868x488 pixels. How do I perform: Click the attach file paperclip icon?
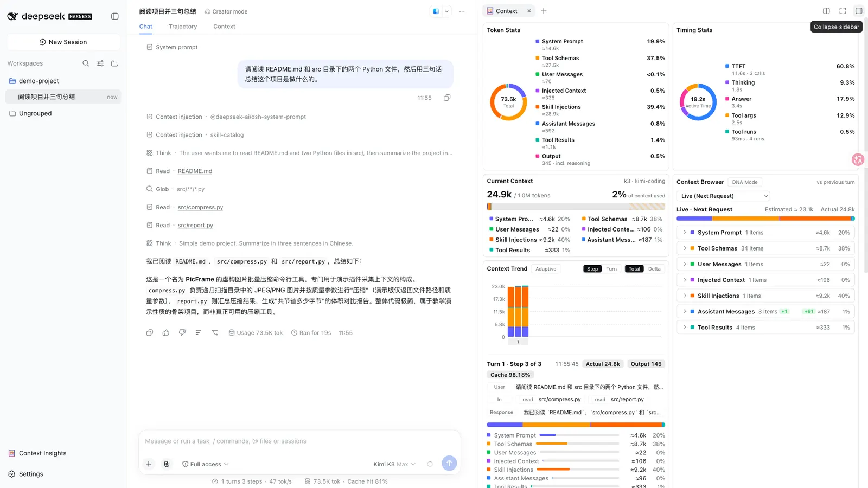click(x=167, y=464)
